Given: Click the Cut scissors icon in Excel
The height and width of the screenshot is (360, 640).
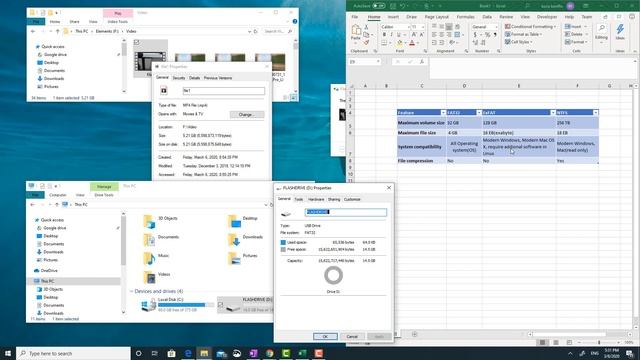Looking at the screenshot, I should (x=366, y=27).
